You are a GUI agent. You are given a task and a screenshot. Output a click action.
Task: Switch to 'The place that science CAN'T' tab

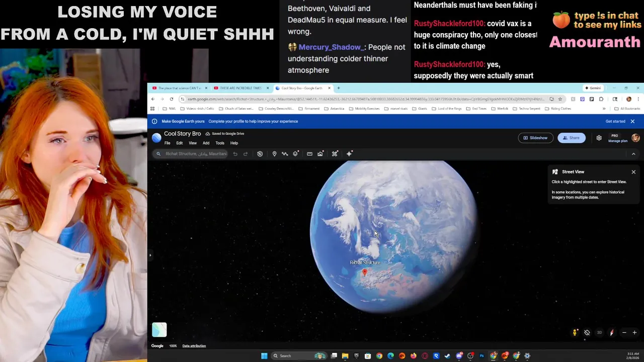point(180,88)
